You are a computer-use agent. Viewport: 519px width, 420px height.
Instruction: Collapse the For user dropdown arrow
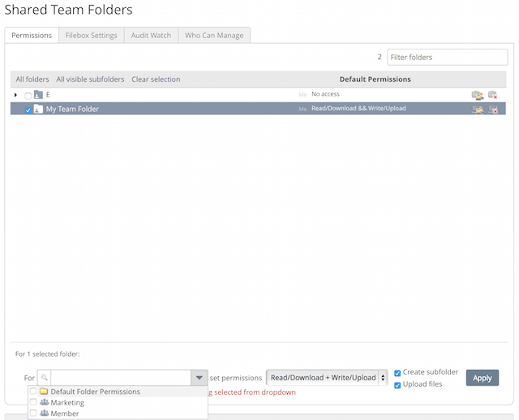(x=199, y=378)
